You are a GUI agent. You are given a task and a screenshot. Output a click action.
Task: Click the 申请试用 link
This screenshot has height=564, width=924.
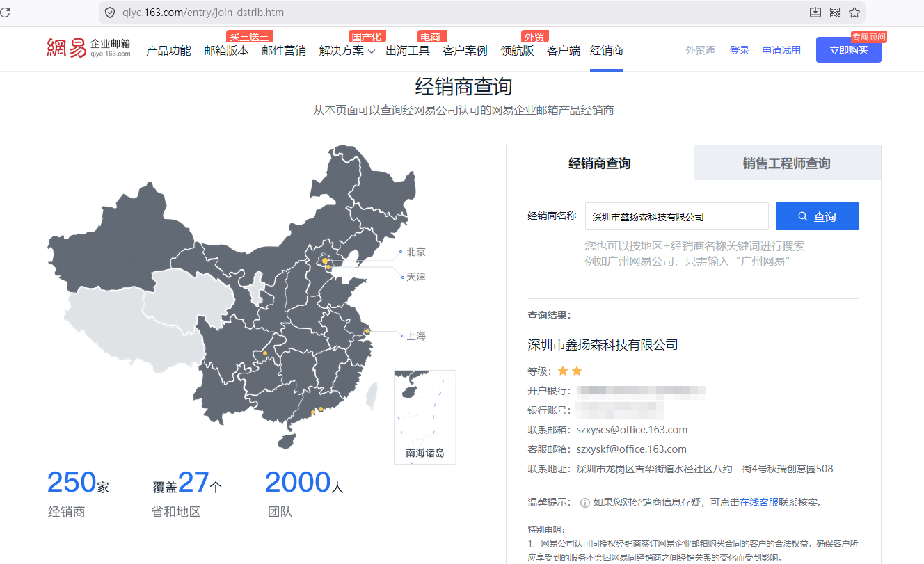tap(781, 50)
